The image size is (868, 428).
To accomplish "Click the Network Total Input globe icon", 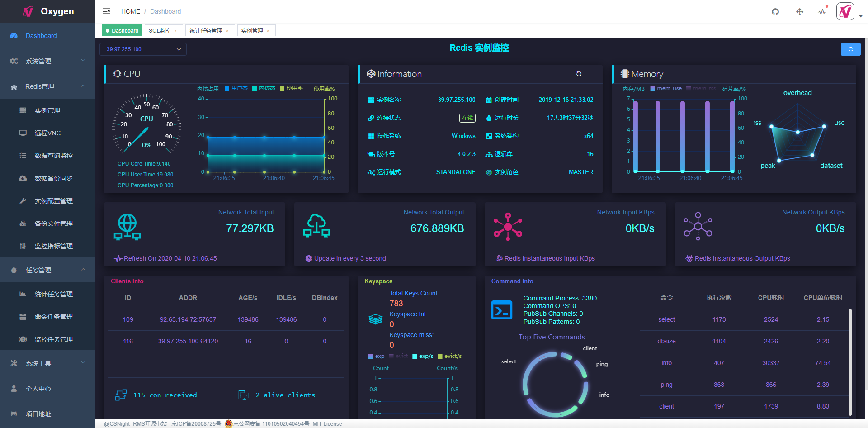I will coord(127,227).
